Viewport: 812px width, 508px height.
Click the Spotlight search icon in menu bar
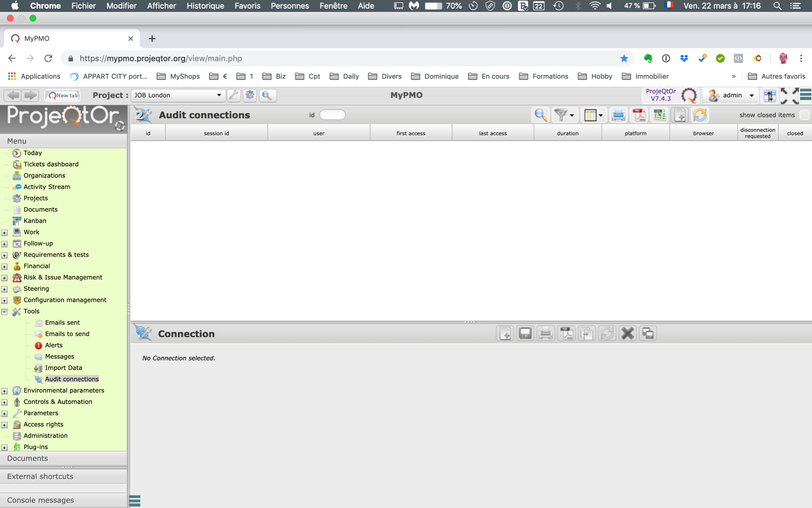777,6
